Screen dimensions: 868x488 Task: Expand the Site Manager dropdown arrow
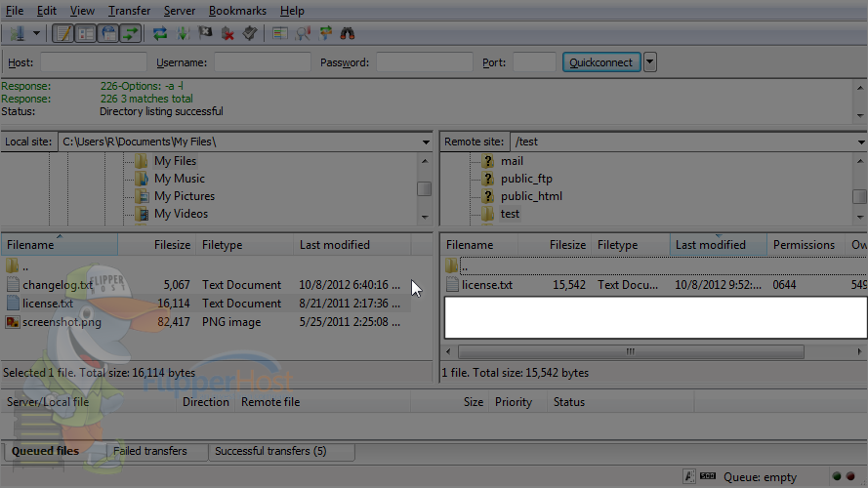(x=36, y=34)
